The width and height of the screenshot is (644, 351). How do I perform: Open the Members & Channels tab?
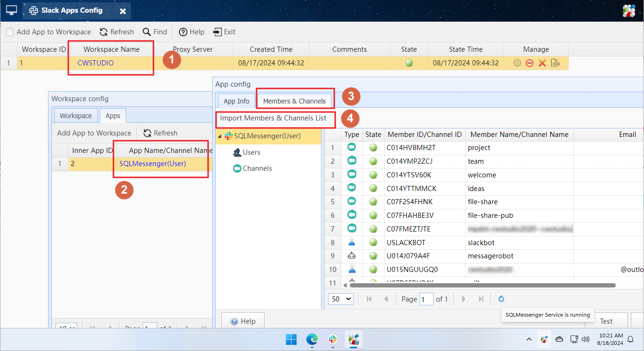click(x=295, y=101)
